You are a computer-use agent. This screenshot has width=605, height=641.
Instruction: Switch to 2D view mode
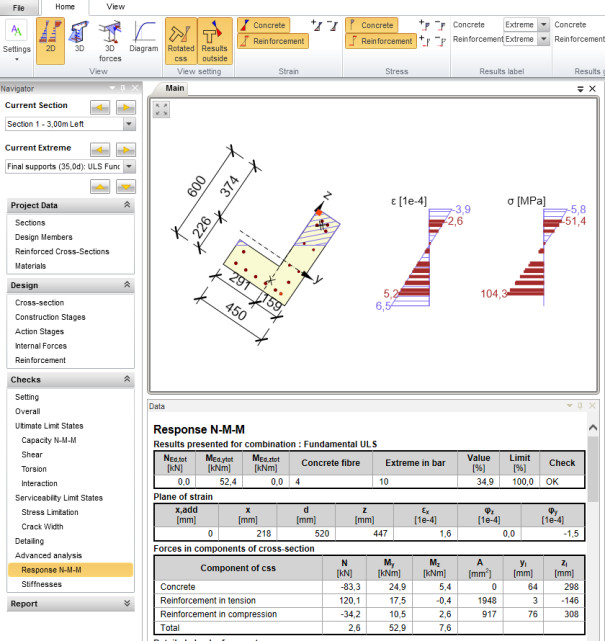click(49, 40)
